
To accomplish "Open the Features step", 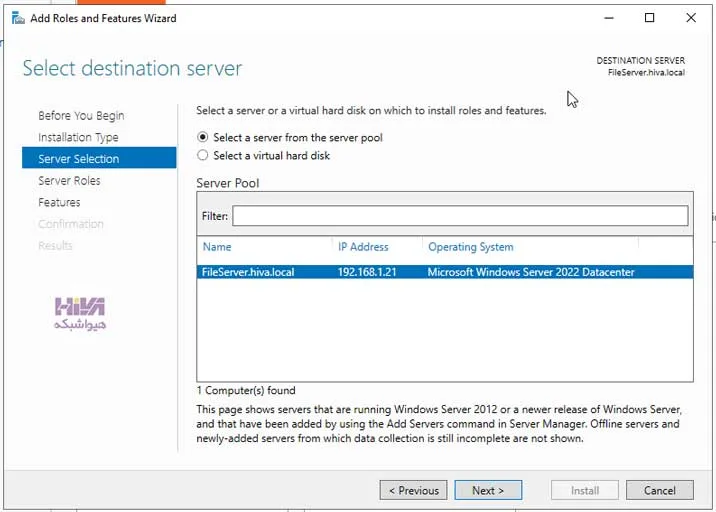I will pos(59,202).
